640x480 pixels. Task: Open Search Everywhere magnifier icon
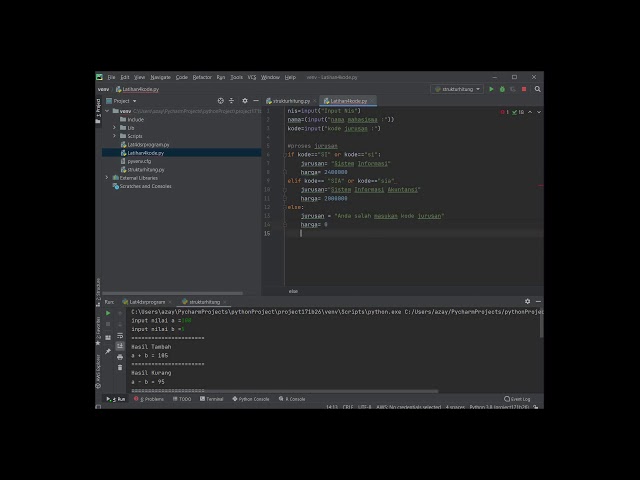pyautogui.click(x=538, y=89)
